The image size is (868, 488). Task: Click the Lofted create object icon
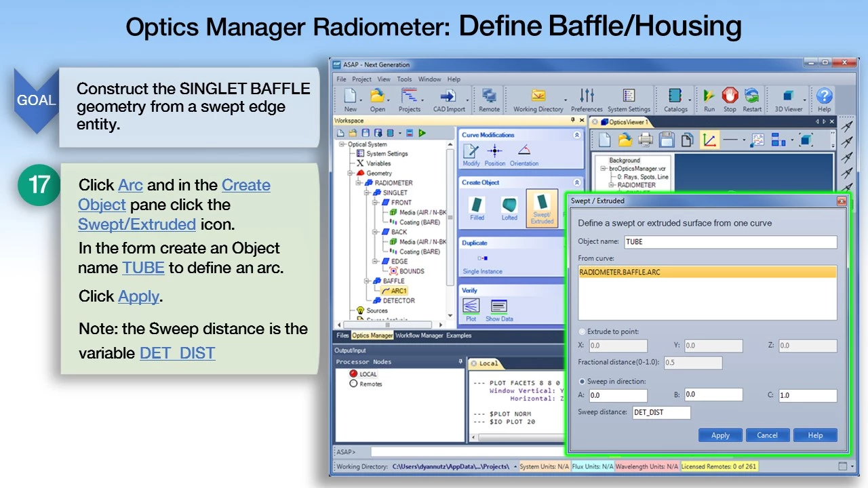(509, 207)
